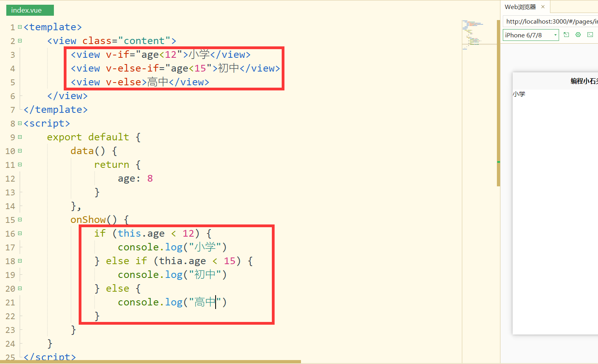598x364 pixels.
Task: Click the editor horizontal scrollbar at bottom
Action: click(150, 362)
